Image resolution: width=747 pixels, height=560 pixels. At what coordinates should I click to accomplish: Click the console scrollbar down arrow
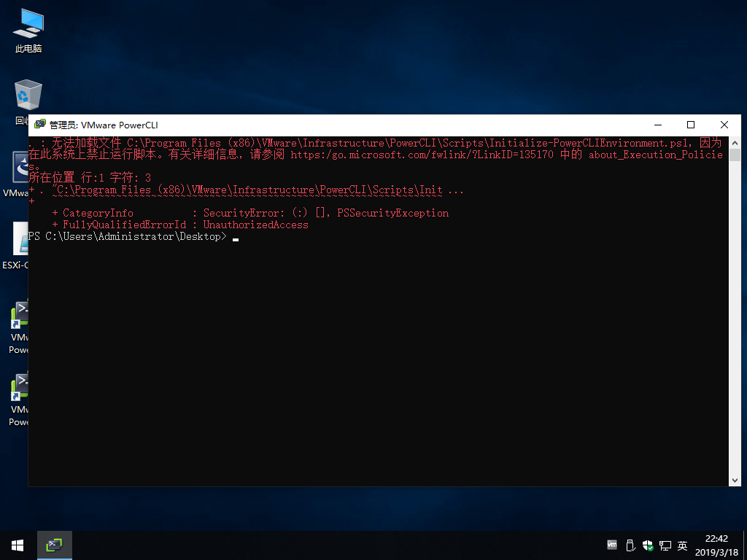[x=735, y=480]
